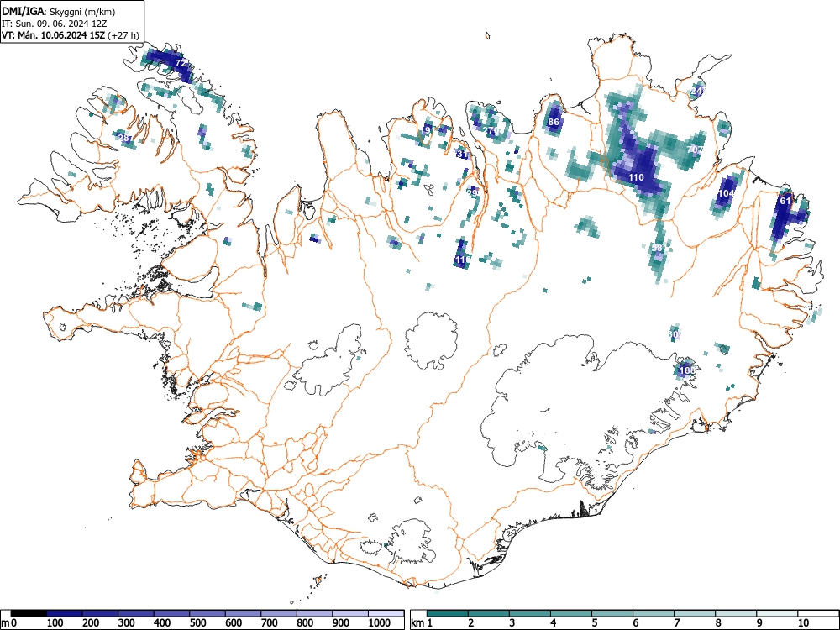This screenshot has width=840, height=630.
Task: Click the 86 value label on the map
Action: point(554,122)
